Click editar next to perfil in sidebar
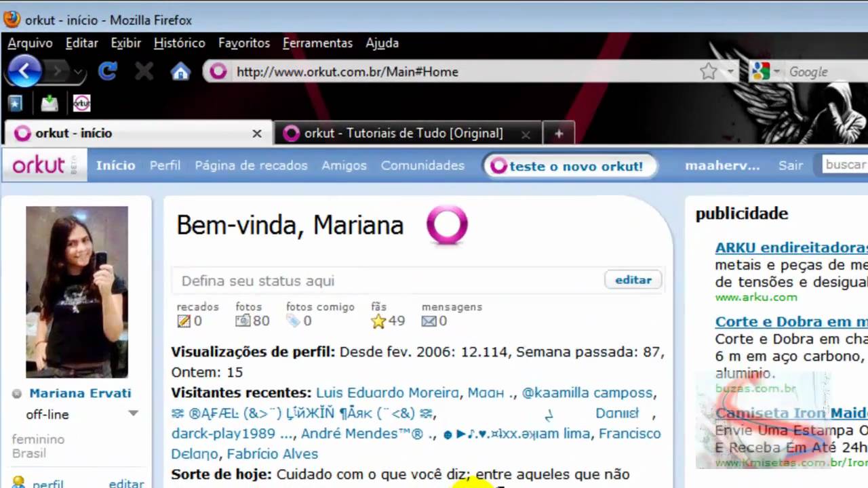The image size is (868, 488). [126, 483]
